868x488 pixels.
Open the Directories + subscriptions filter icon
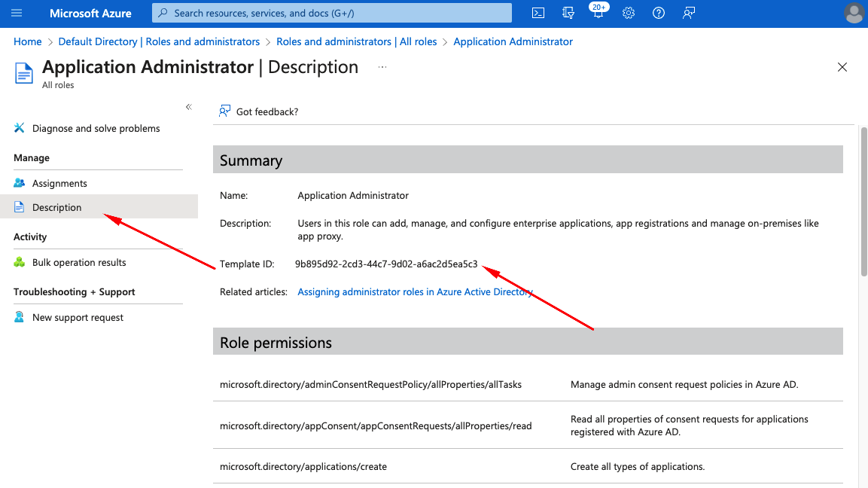point(568,13)
